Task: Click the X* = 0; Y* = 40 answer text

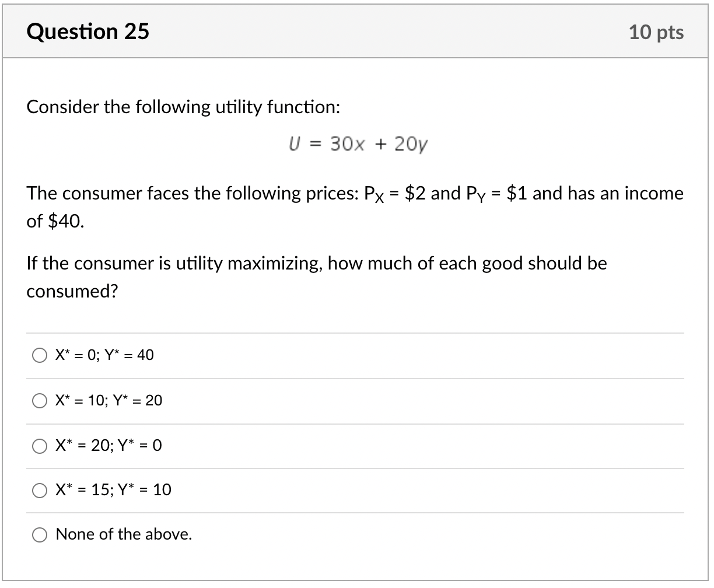Action: point(104,355)
